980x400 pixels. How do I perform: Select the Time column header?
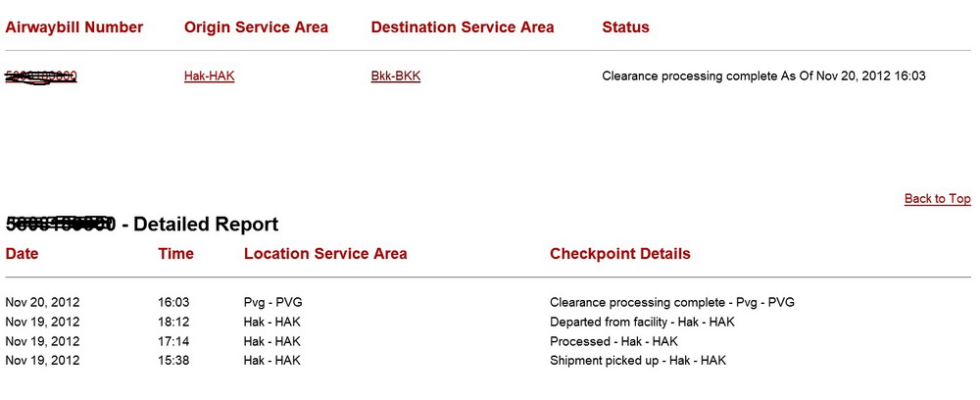[x=175, y=254]
